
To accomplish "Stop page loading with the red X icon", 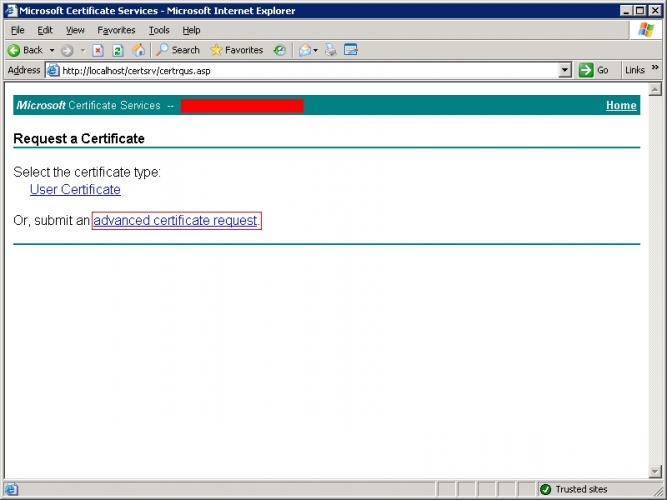I will click(x=98, y=50).
